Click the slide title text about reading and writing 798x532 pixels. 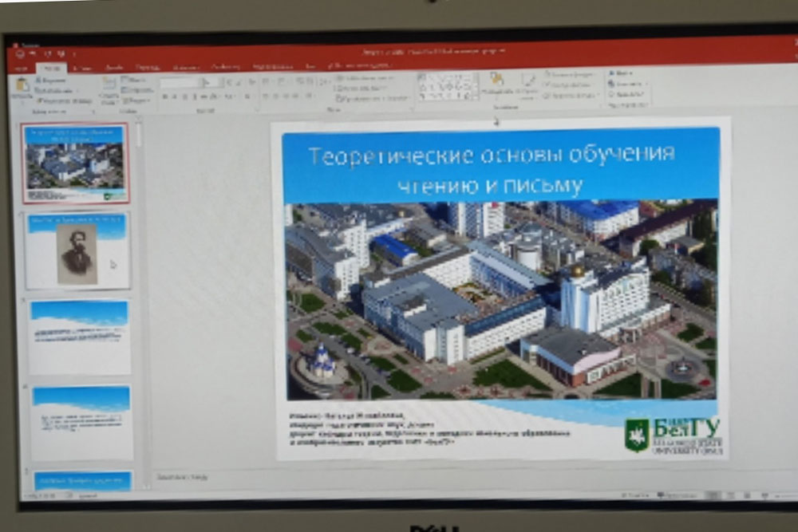[x=491, y=170]
